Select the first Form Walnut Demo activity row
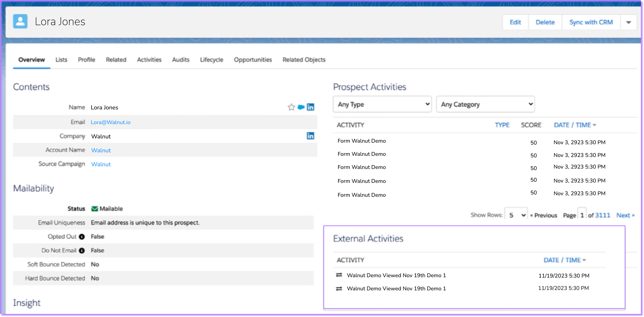The width and height of the screenshot is (644, 317). 361,141
